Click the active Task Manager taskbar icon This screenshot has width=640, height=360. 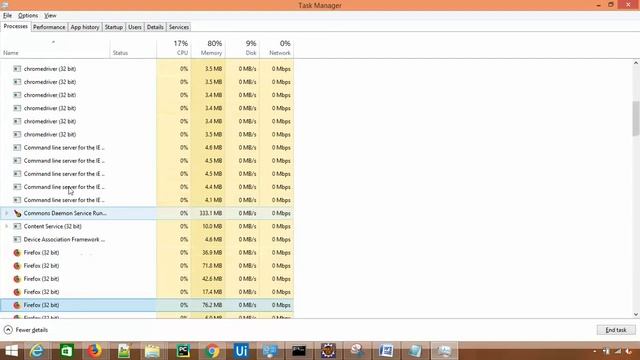point(444,351)
